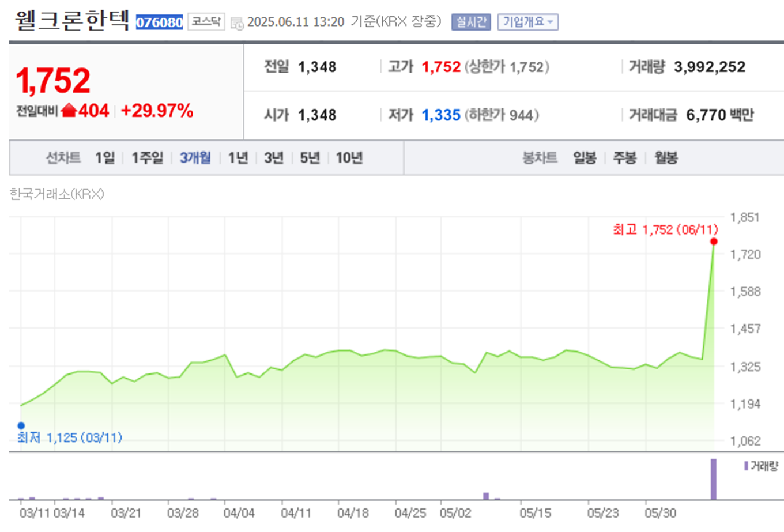Click the 코스닥 market badge
The height and width of the screenshot is (532, 784).
tap(206, 22)
